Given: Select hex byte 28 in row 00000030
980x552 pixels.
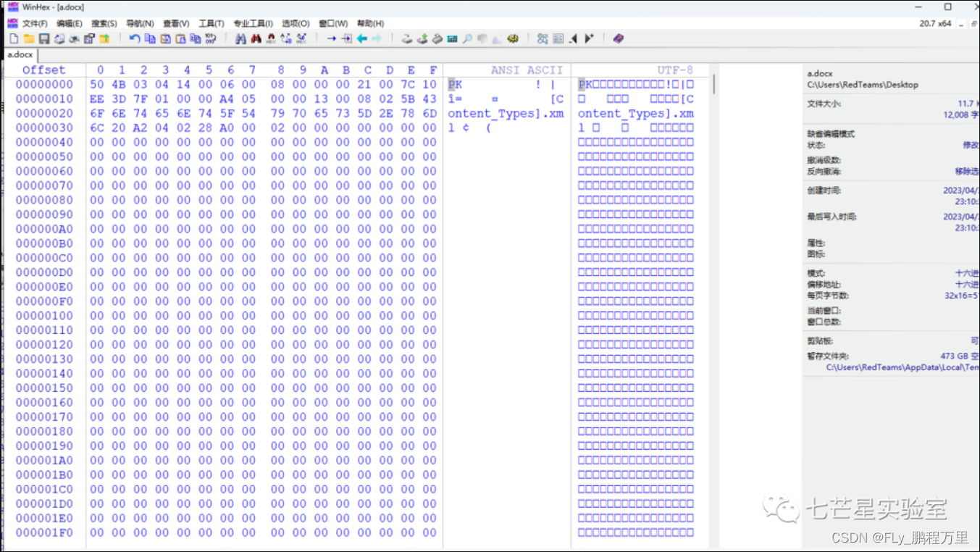Looking at the screenshot, I should [x=206, y=128].
